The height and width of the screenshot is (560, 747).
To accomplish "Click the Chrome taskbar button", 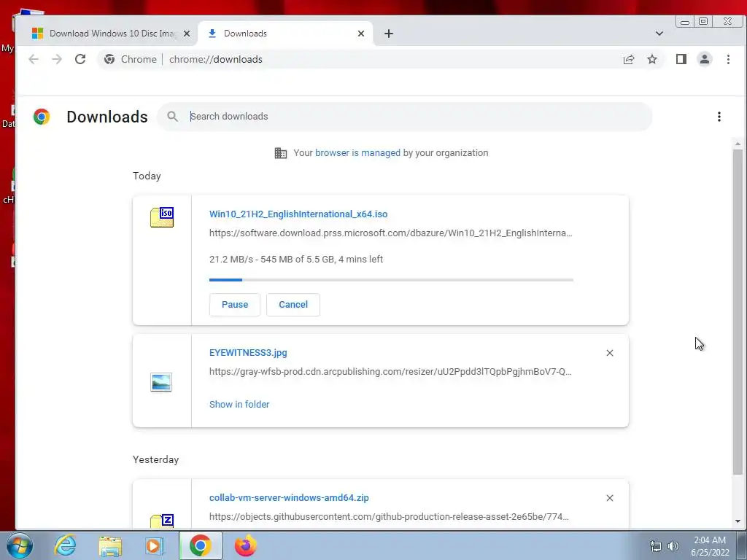I will [x=200, y=545].
